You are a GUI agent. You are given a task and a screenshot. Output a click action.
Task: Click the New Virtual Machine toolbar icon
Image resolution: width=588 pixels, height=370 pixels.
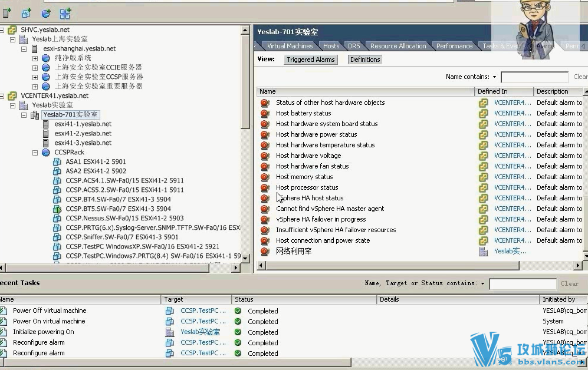27,12
